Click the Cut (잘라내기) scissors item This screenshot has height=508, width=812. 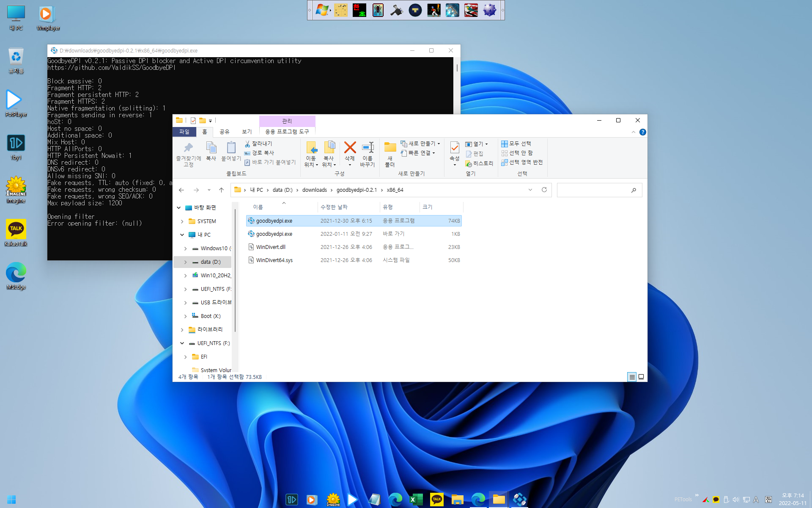click(x=258, y=144)
